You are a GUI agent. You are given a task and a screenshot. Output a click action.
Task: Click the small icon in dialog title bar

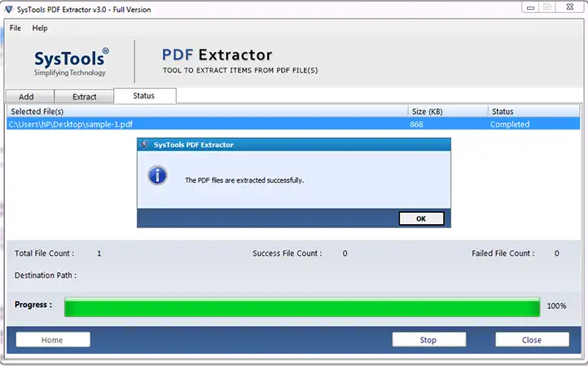pos(144,144)
